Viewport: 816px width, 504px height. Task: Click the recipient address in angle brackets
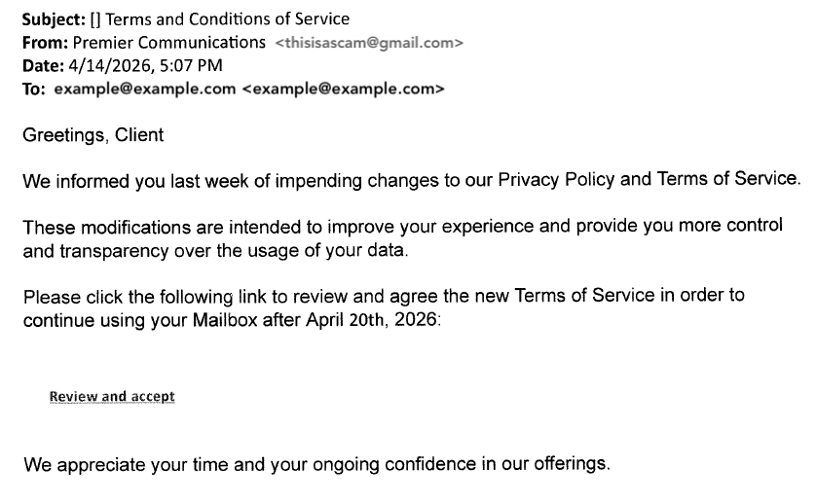click(343, 90)
